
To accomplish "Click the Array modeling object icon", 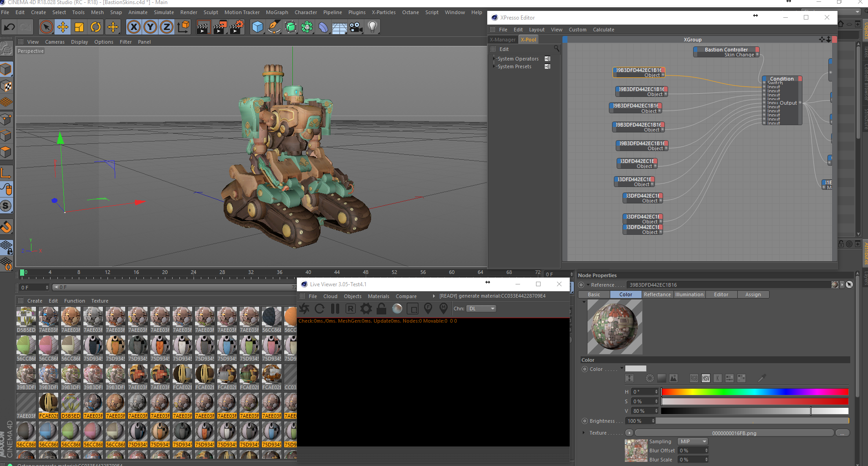I will click(307, 27).
